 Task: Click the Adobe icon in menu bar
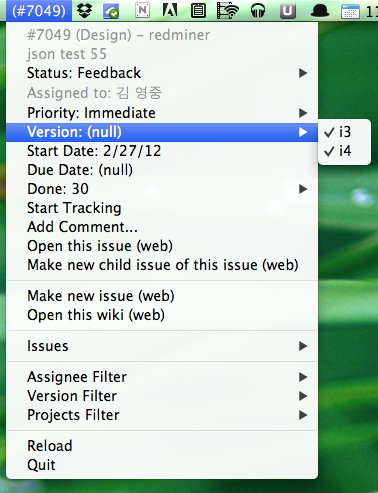(170, 10)
